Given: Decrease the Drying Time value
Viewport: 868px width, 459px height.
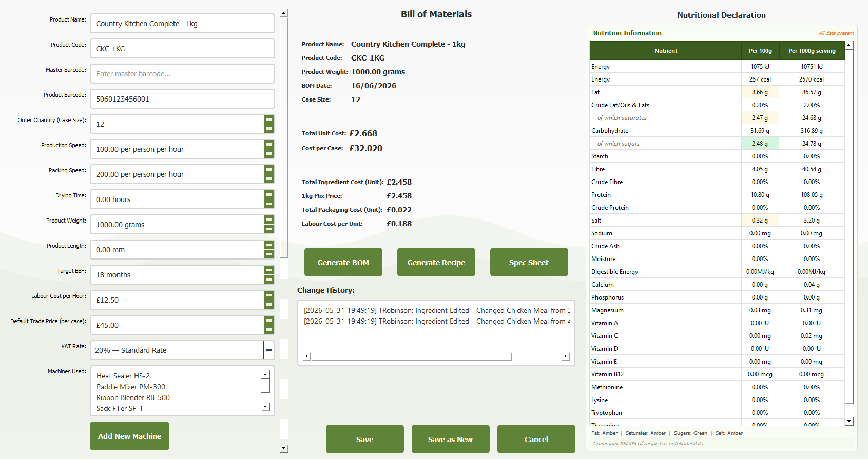Looking at the screenshot, I should pyautogui.click(x=269, y=204).
